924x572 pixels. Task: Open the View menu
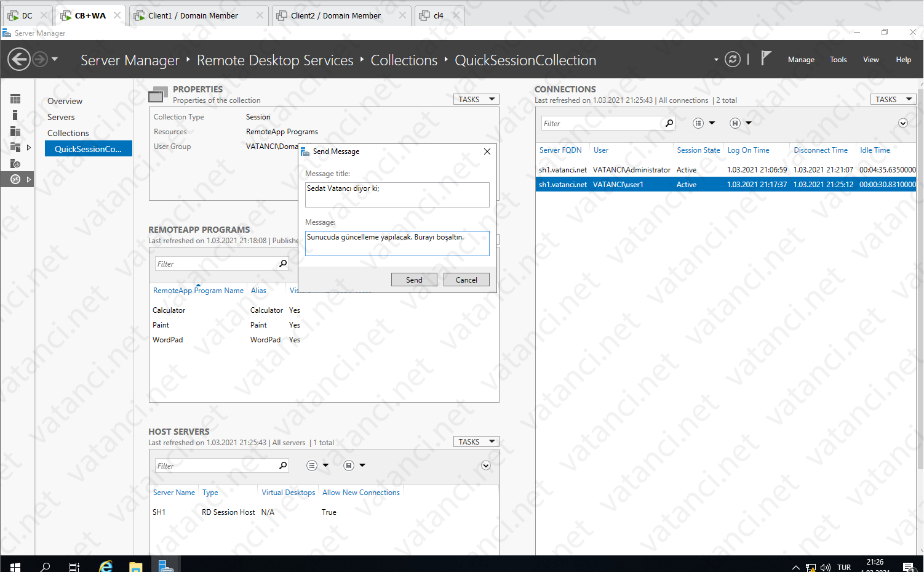pyautogui.click(x=871, y=60)
